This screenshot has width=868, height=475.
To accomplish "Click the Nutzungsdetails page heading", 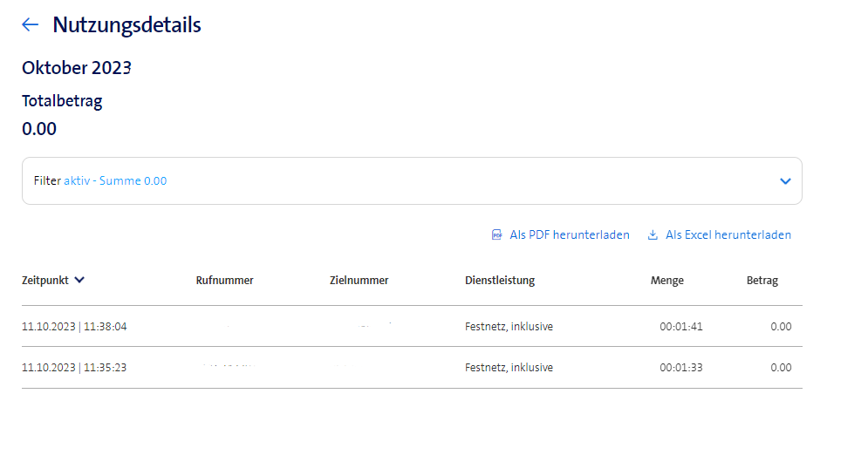I will [x=126, y=25].
